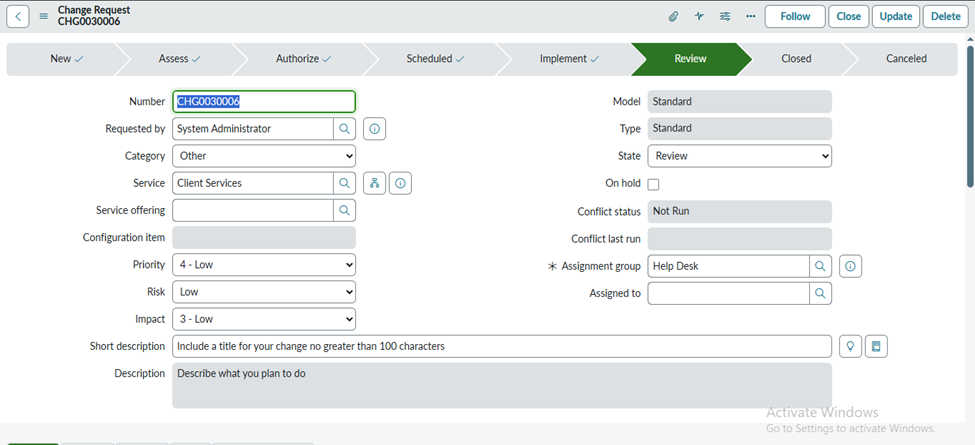Open the hamburger context menu icon

(x=44, y=17)
